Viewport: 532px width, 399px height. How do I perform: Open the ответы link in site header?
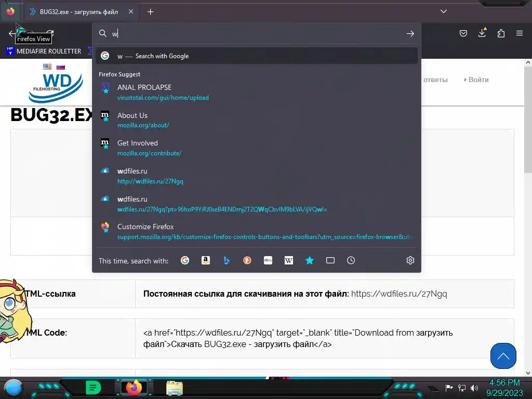point(435,79)
